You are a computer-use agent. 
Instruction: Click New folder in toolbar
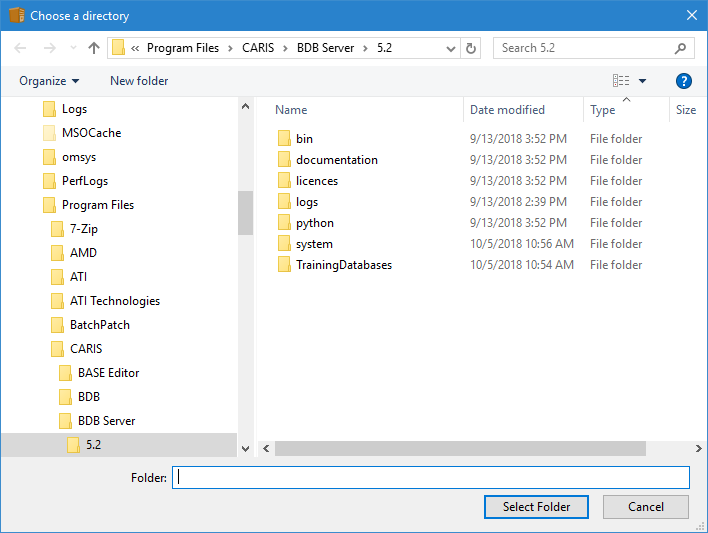click(139, 81)
